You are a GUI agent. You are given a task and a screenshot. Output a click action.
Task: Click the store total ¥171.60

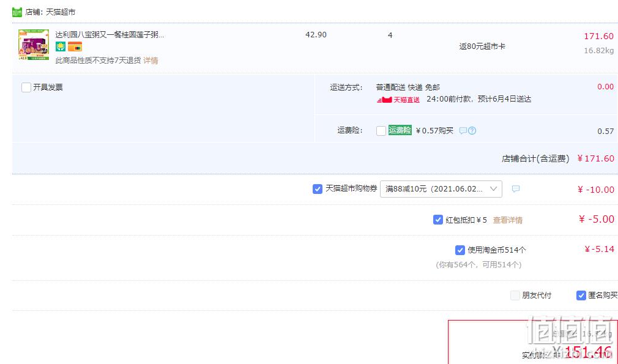[x=595, y=158]
